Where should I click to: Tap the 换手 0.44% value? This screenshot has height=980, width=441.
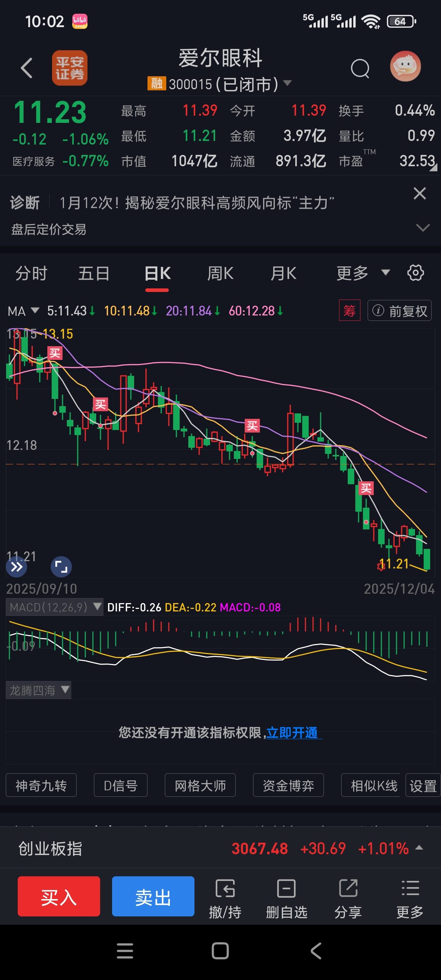pyautogui.click(x=415, y=110)
